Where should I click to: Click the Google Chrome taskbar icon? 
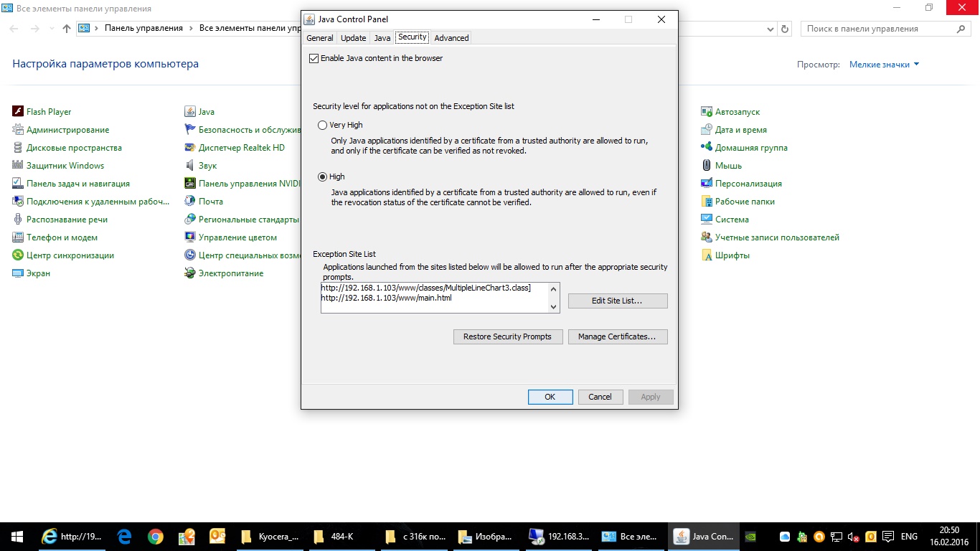[x=155, y=536]
